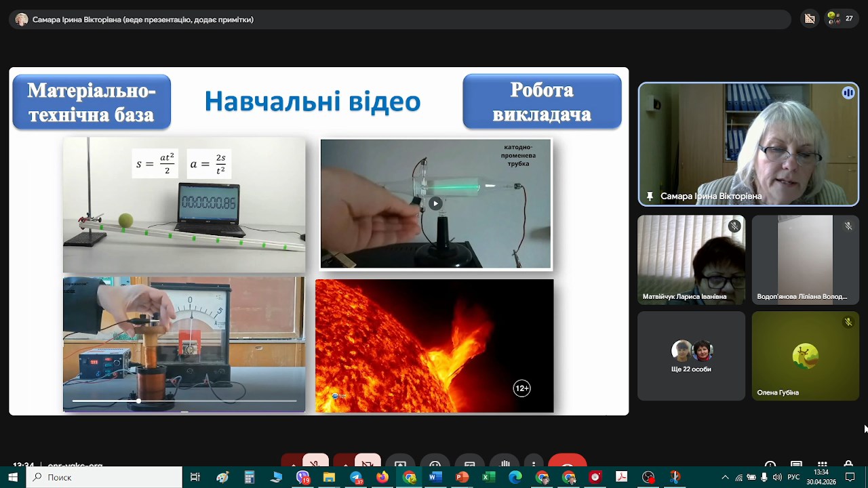Image resolution: width=868 pixels, height=488 pixels.
Task: Show hidden system tray icons
Action: pyautogui.click(x=725, y=477)
